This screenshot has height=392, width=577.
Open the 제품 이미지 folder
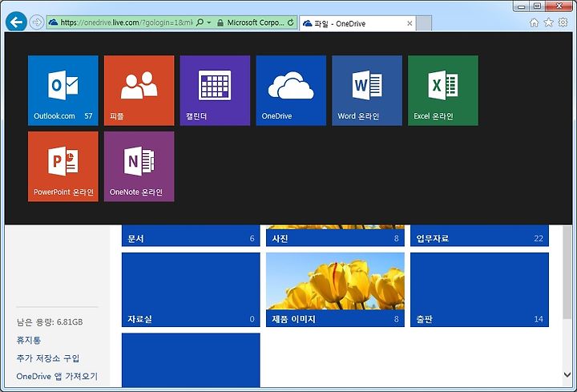coord(335,289)
